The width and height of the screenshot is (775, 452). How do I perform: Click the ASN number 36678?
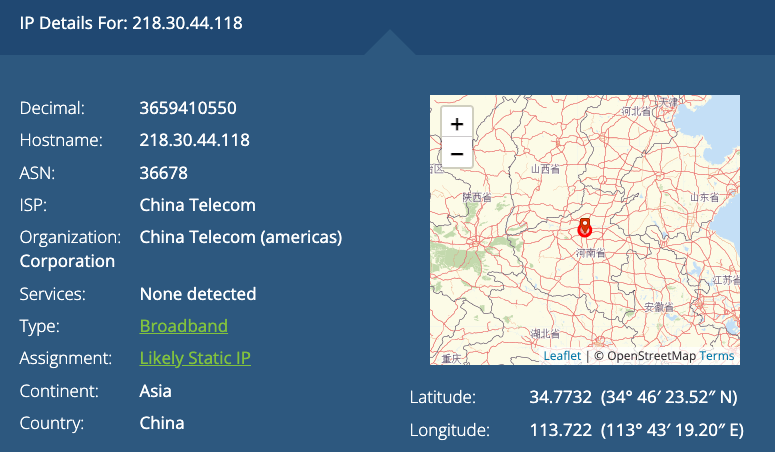[x=164, y=173]
